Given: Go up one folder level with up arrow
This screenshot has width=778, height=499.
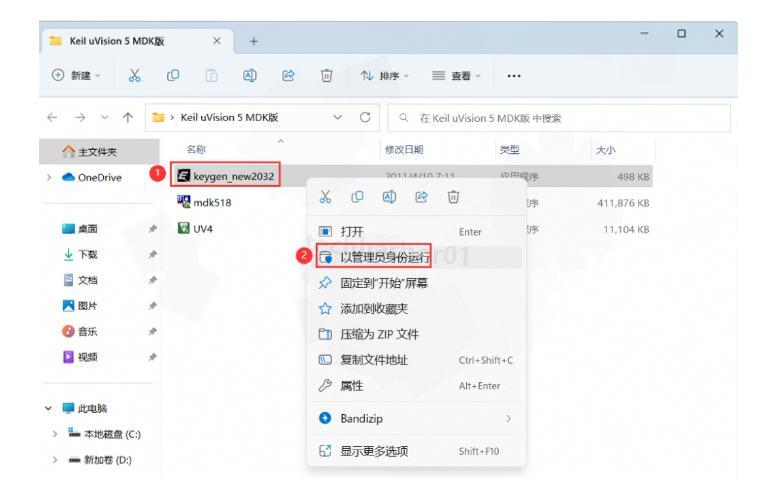Looking at the screenshot, I should pyautogui.click(x=128, y=118).
